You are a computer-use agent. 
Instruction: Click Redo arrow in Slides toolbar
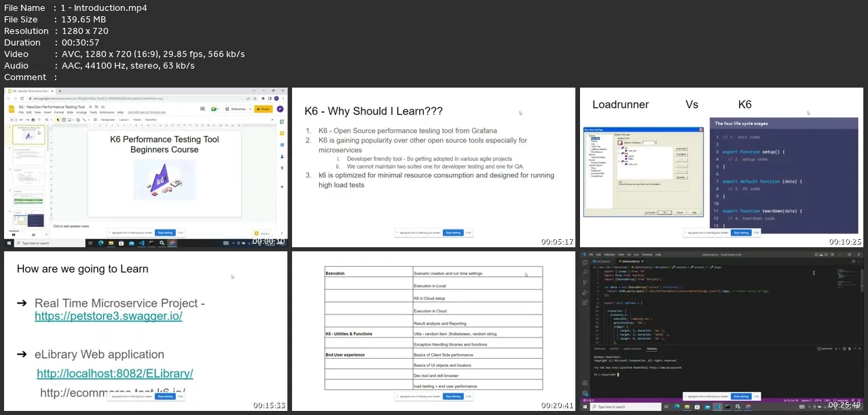pos(27,120)
